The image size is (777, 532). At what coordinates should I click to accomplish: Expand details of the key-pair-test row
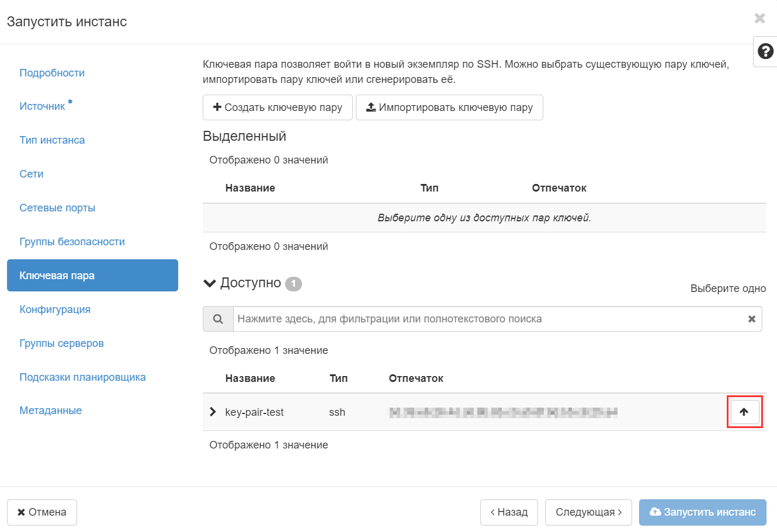coord(213,412)
